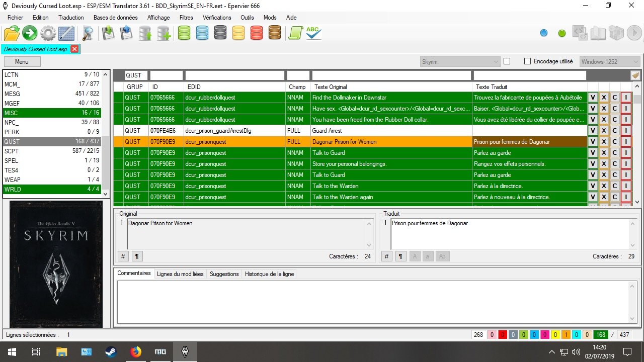Screen dimensions: 644x362
Task: Click the open folder toolbar icon
Action: point(12,34)
